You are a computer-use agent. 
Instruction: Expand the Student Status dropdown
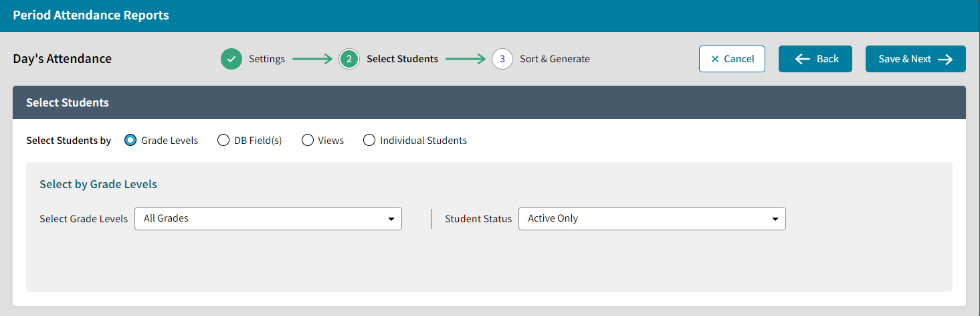click(x=652, y=219)
